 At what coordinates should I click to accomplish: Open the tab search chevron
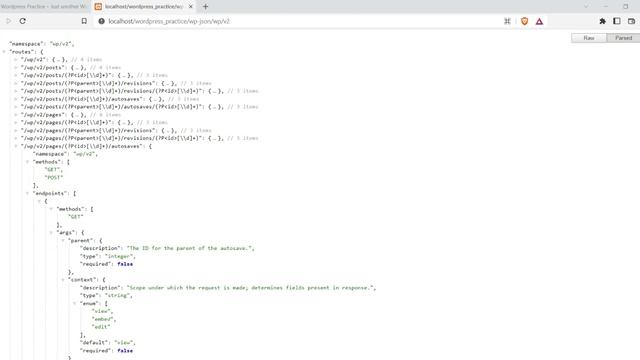click(586, 7)
